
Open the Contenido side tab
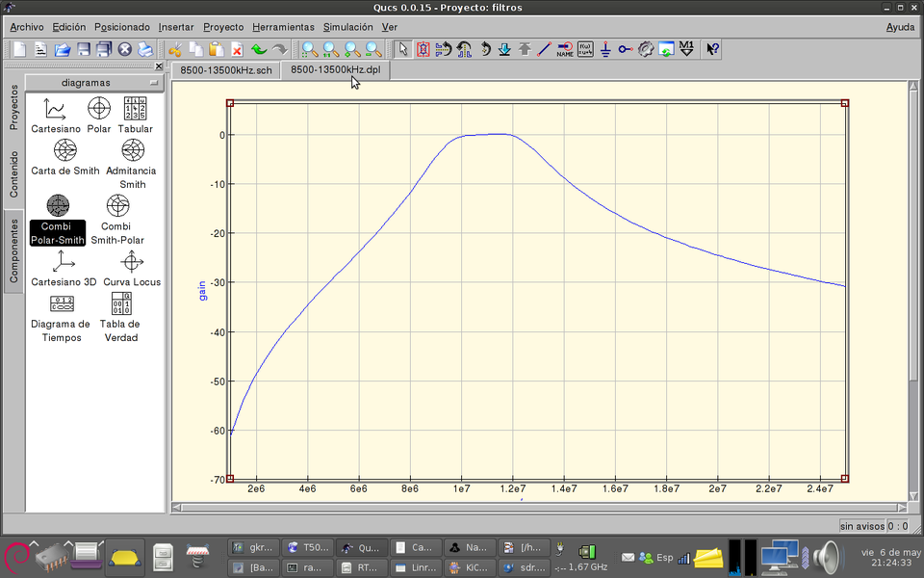pyautogui.click(x=13, y=174)
